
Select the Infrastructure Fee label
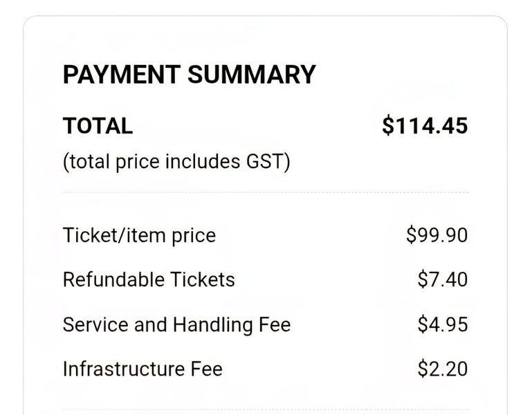143,369
